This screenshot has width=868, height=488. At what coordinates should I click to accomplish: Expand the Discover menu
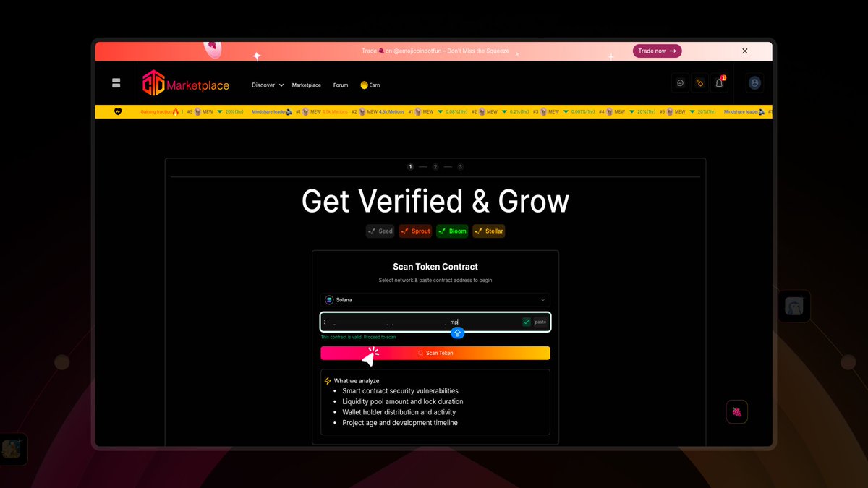268,85
